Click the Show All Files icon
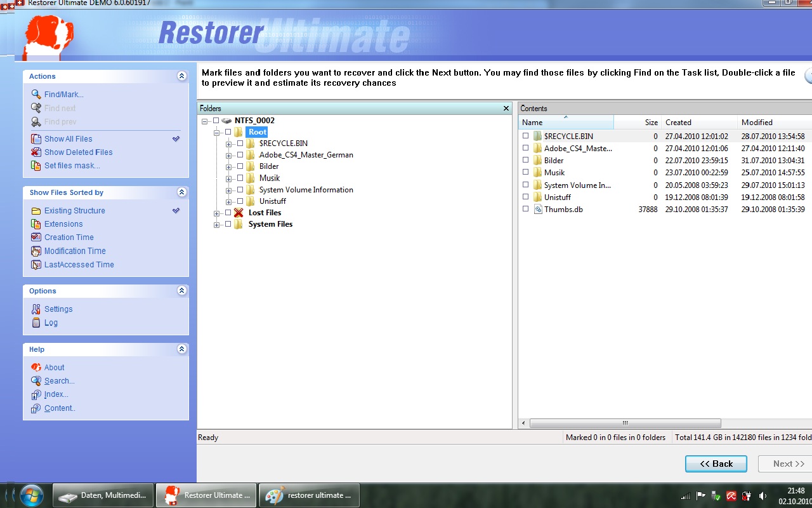Image resolution: width=812 pixels, height=508 pixels. click(36, 139)
